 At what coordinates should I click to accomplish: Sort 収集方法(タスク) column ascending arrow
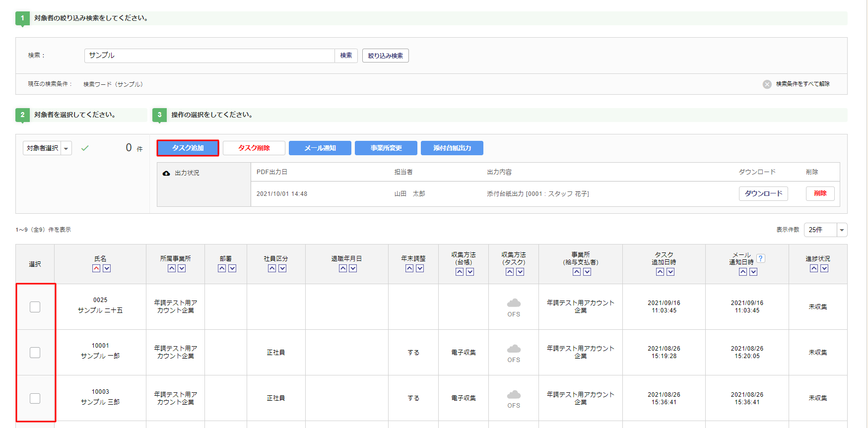(x=510, y=272)
